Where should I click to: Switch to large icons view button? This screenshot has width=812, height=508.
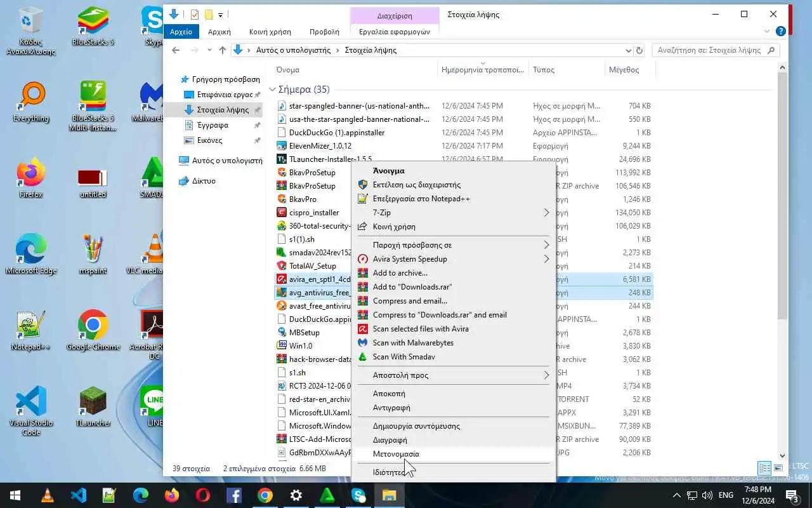778,468
